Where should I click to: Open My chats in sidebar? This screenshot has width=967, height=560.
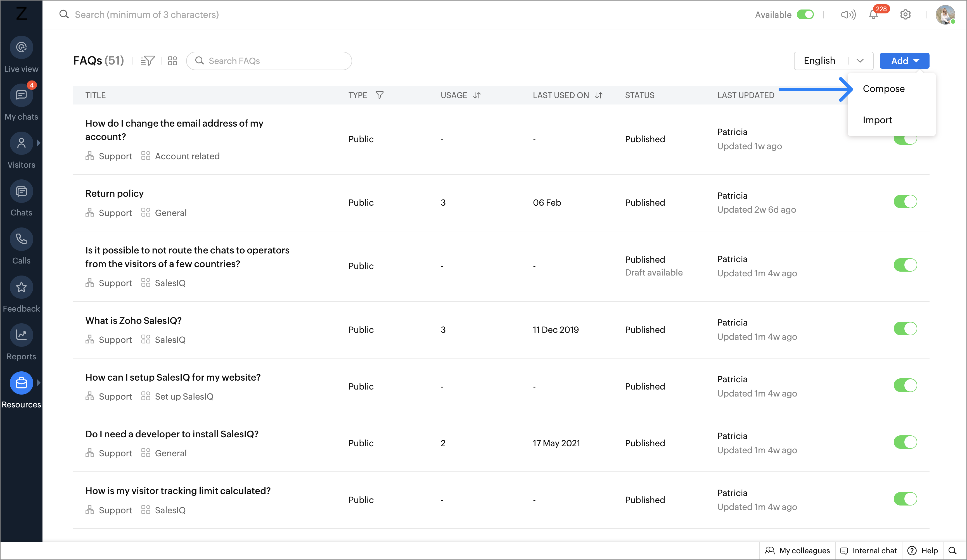point(21,95)
